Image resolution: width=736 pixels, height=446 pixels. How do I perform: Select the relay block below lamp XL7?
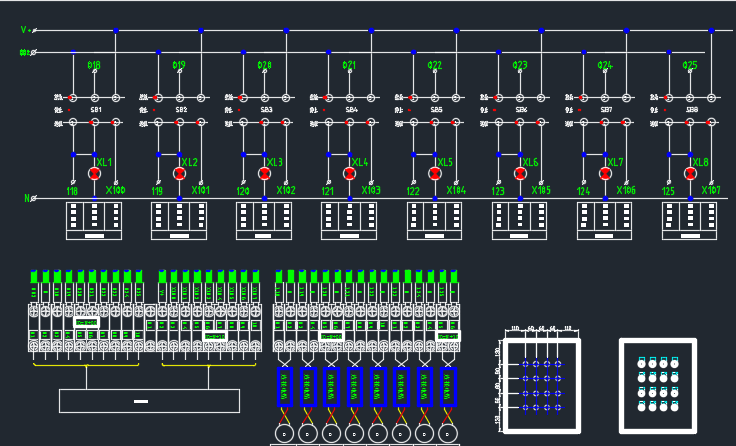coord(605,221)
